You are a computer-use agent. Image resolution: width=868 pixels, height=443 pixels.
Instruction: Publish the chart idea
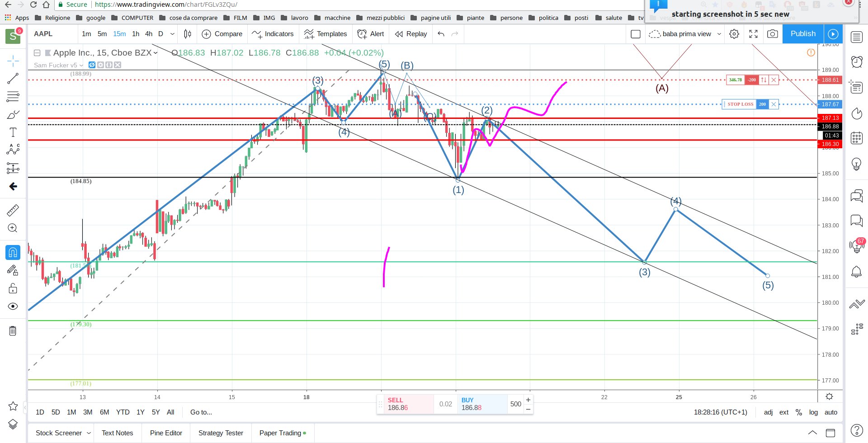click(803, 34)
